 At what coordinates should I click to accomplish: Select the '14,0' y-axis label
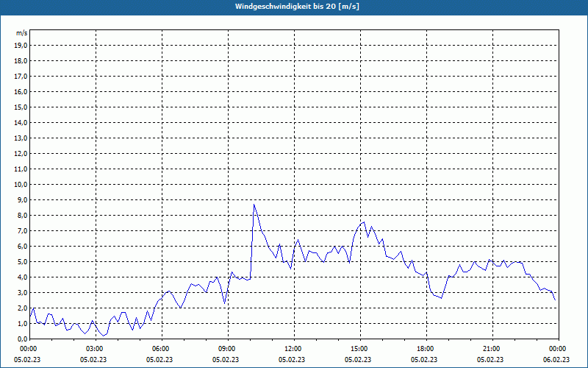pos(21,122)
